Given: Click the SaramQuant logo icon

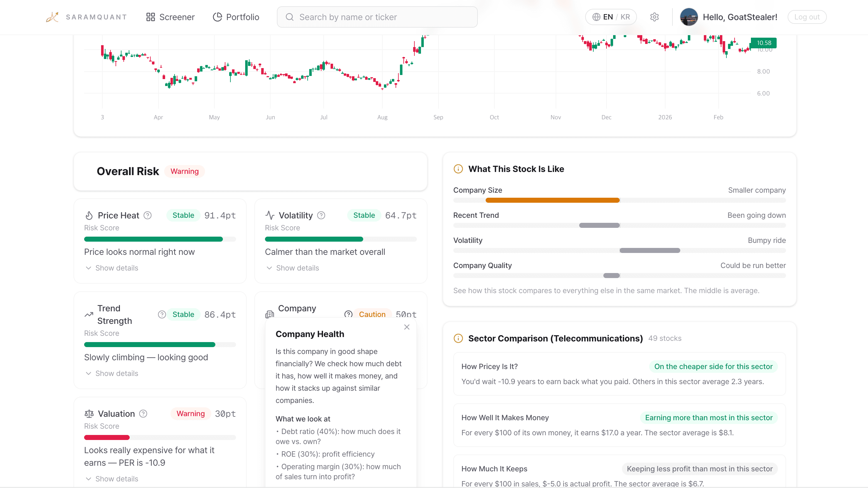Looking at the screenshot, I should pos(52,17).
